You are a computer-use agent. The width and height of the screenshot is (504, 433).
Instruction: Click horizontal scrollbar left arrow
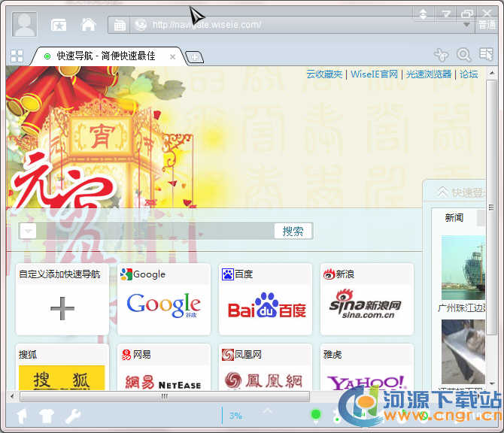pyautogui.click(x=12, y=396)
